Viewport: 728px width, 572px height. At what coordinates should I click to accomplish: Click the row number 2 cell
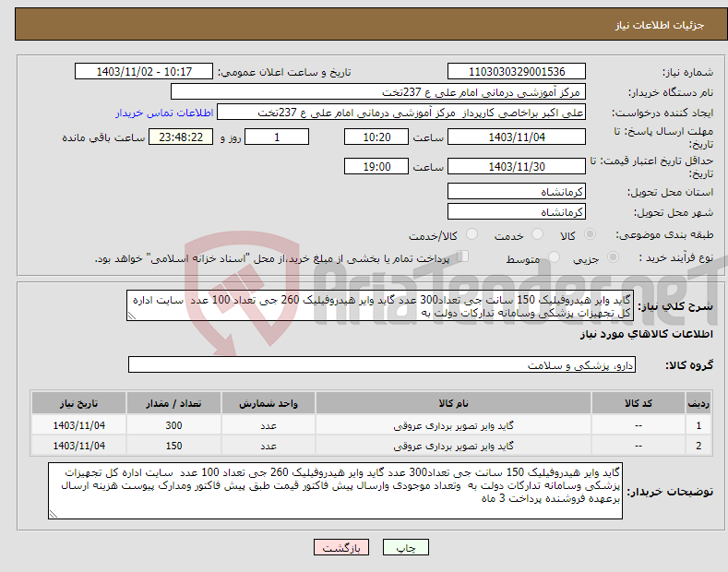pyautogui.click(x=698, y=446)
